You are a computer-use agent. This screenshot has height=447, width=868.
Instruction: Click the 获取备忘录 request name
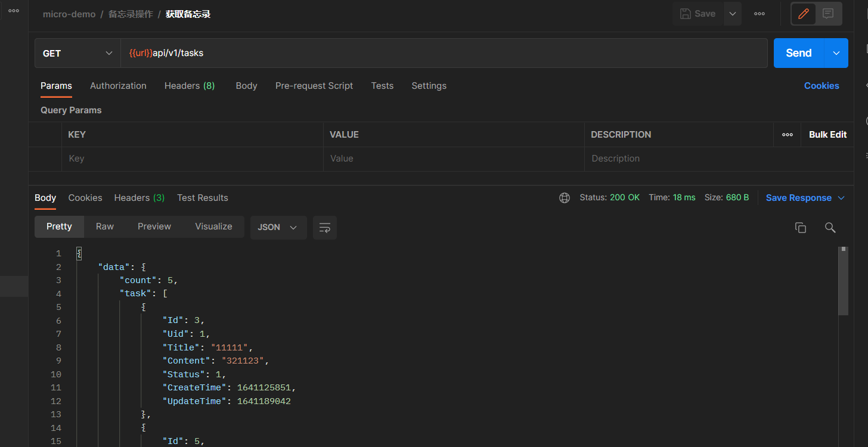[x=188, y=14]
